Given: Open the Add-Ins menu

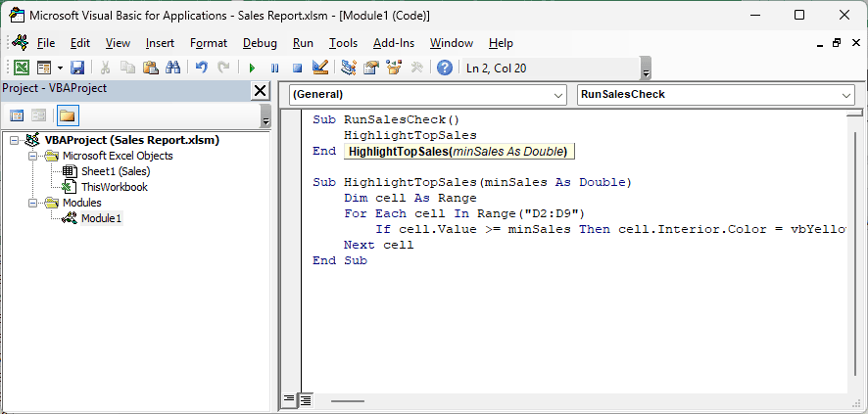Looking at the screenshot, I should [x=394, y=43].
